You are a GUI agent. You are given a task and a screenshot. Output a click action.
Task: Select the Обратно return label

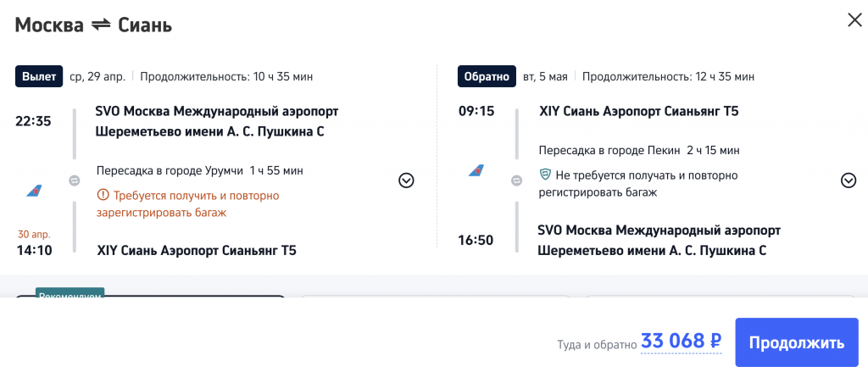pyautogui.click(x=486, y=76)
